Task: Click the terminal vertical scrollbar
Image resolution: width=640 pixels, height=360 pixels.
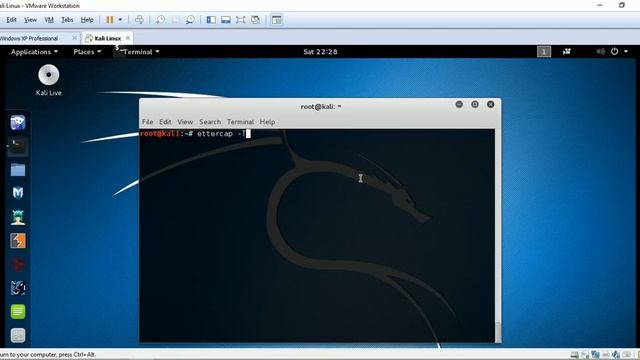Action: [498, 236]
